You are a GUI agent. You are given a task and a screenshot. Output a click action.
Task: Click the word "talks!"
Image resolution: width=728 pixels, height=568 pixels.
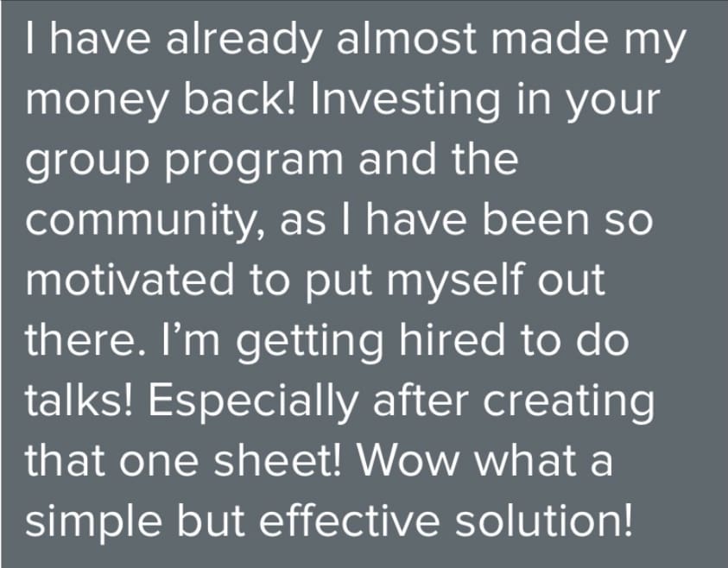tap(79, 401)
